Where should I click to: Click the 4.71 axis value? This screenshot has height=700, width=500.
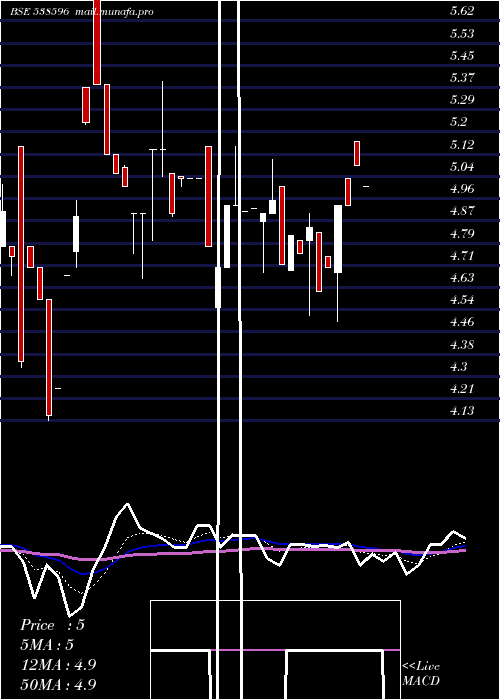[462, 256]
